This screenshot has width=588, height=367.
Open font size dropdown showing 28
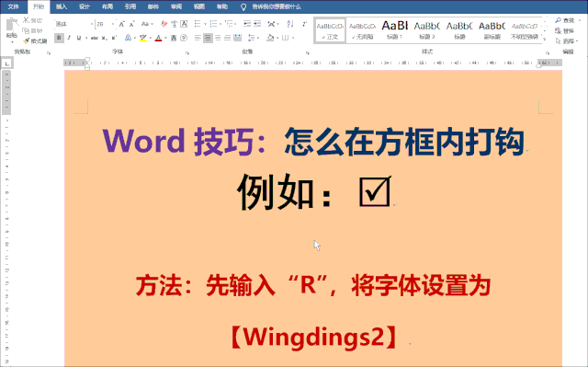point(113,24)
